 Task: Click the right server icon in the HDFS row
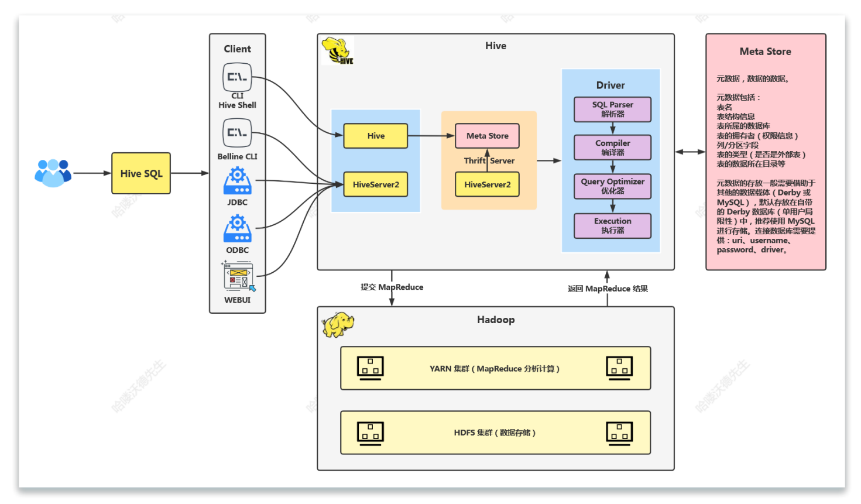pyautogui.click(x=619, y=433)
